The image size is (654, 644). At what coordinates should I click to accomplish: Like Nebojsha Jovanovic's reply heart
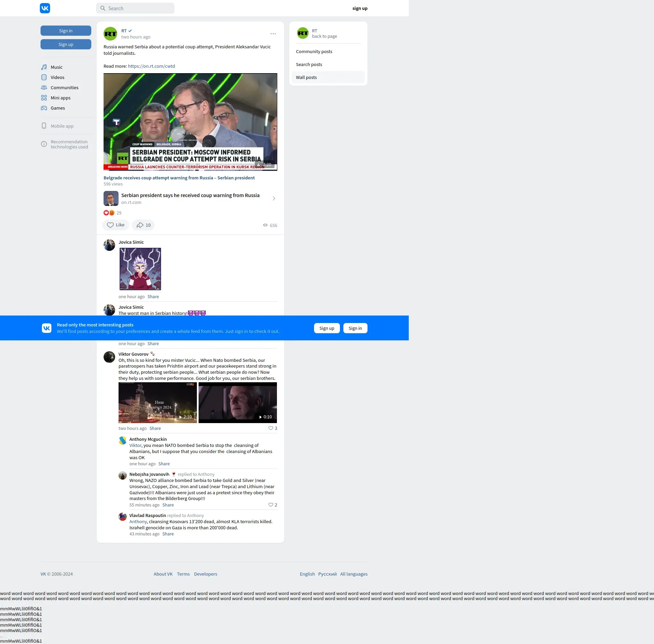[271, 505]
